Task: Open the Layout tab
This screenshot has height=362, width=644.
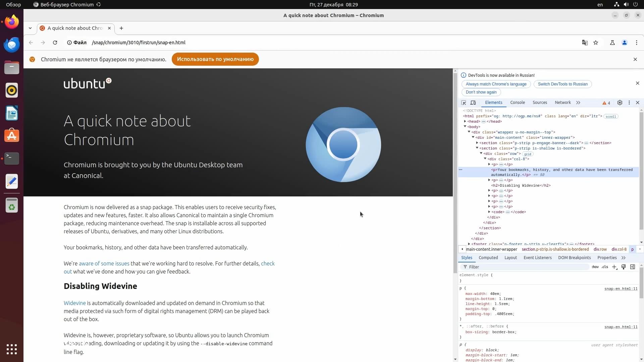Action: [511, 258]
